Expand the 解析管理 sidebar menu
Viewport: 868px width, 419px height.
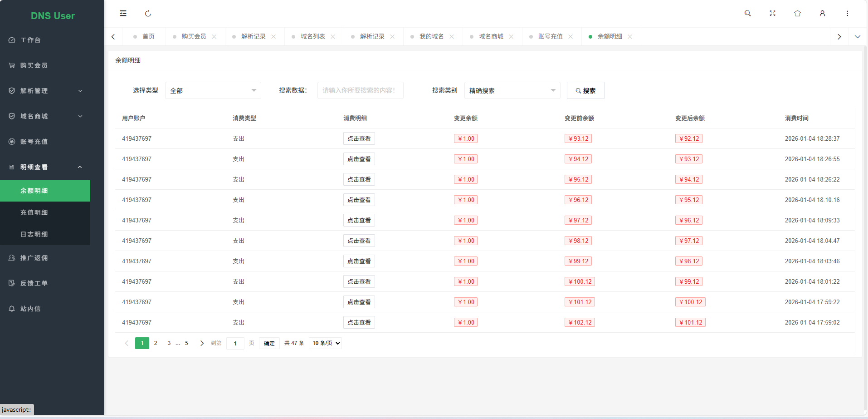coord(45,91)
